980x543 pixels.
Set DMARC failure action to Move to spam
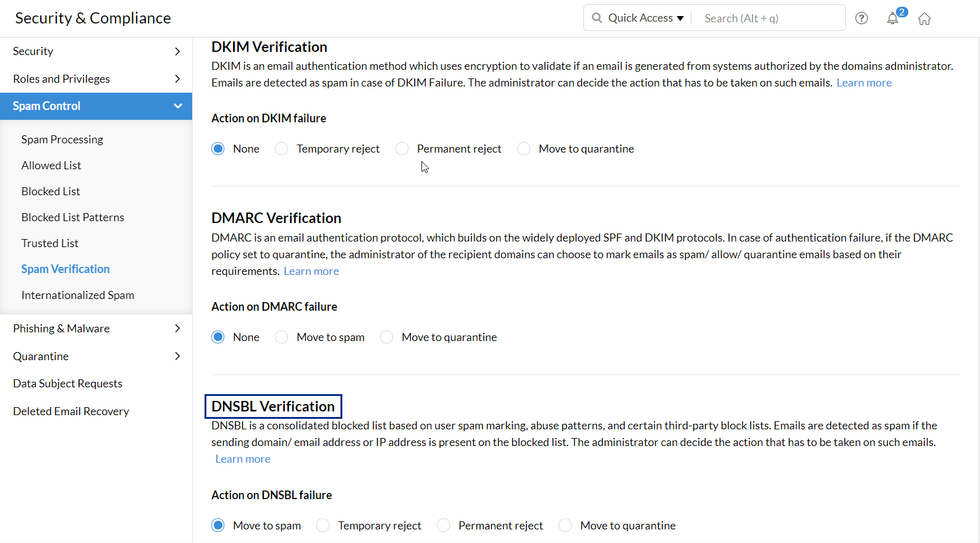(282, 337)
